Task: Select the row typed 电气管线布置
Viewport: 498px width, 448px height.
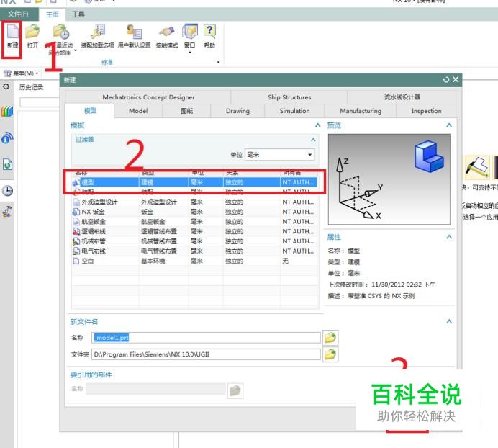Action: click(194, 251)
